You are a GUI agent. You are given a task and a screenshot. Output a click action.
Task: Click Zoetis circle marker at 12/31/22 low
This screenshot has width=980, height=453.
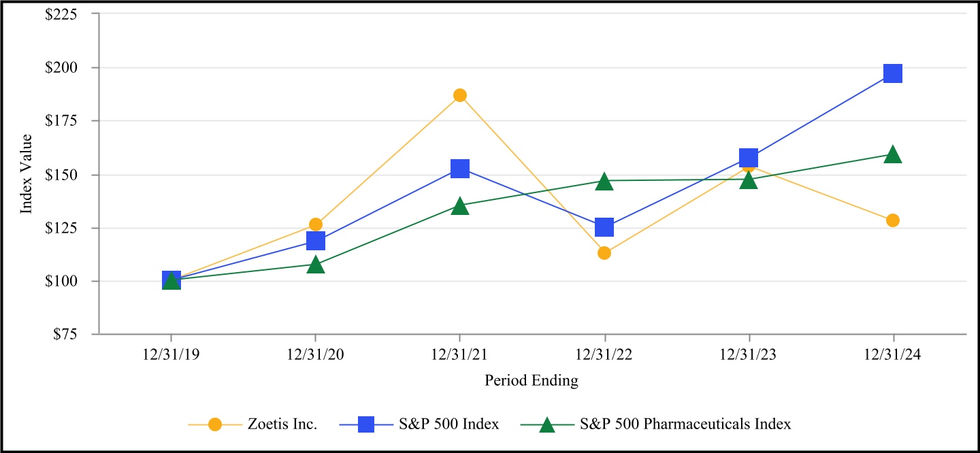click(604, 253)
